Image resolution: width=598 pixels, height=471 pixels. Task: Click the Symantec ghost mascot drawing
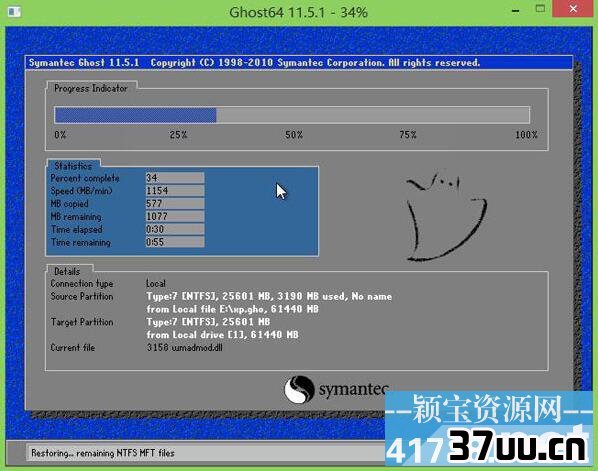(447, 217)
